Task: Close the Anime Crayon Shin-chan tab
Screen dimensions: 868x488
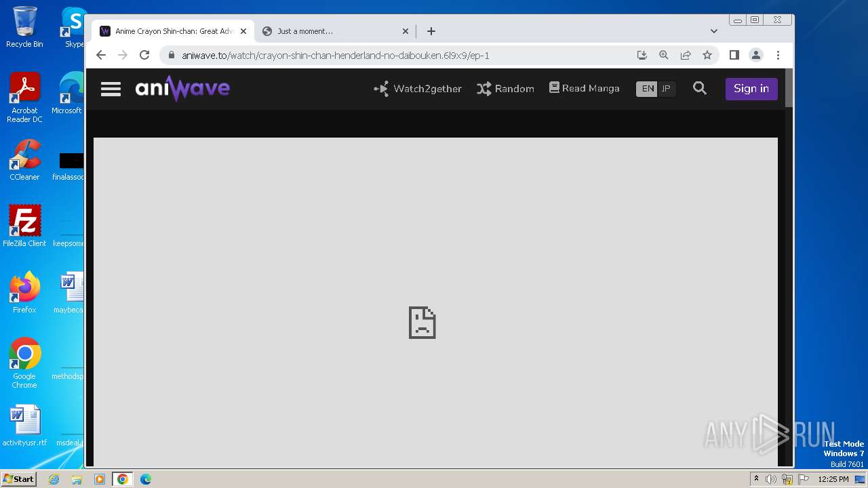Action: click(x=243, y=31)
